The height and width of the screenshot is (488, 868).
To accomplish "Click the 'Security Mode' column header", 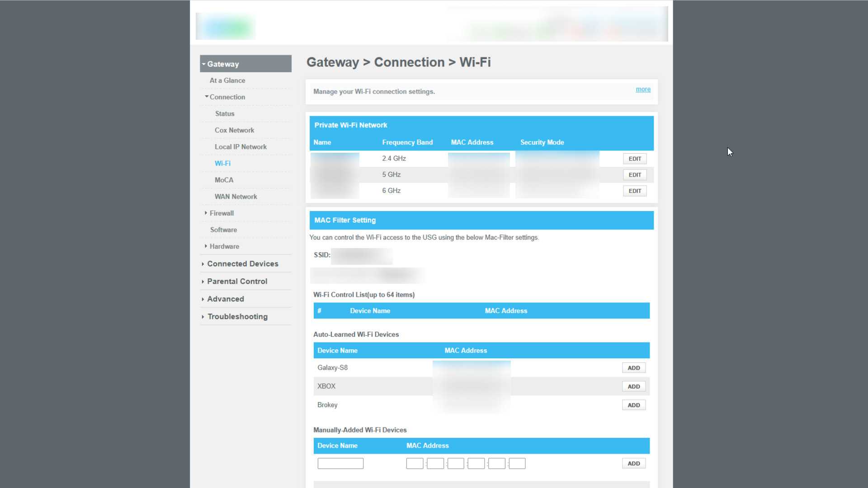I will pos(542,142).
